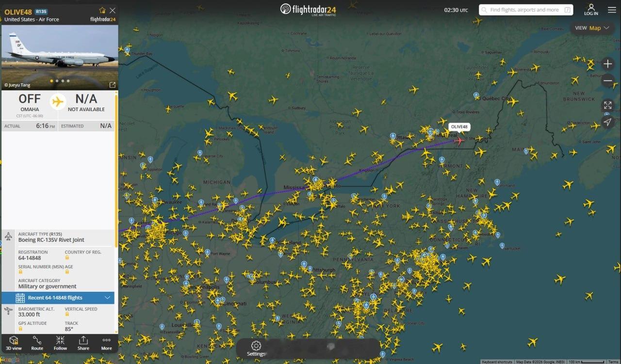Click the © Jueyu Tang photo credit
This screenshot has height=364, width=621.
[17, 85]
